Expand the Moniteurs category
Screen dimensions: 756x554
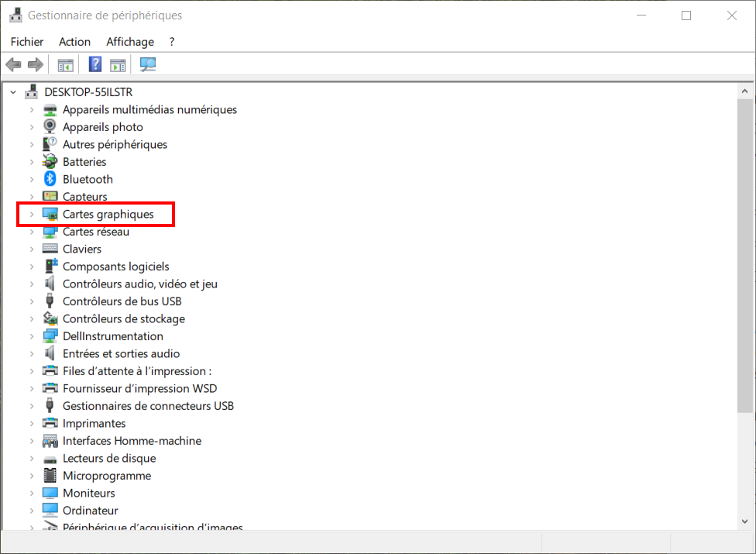[x=32, y=493]
